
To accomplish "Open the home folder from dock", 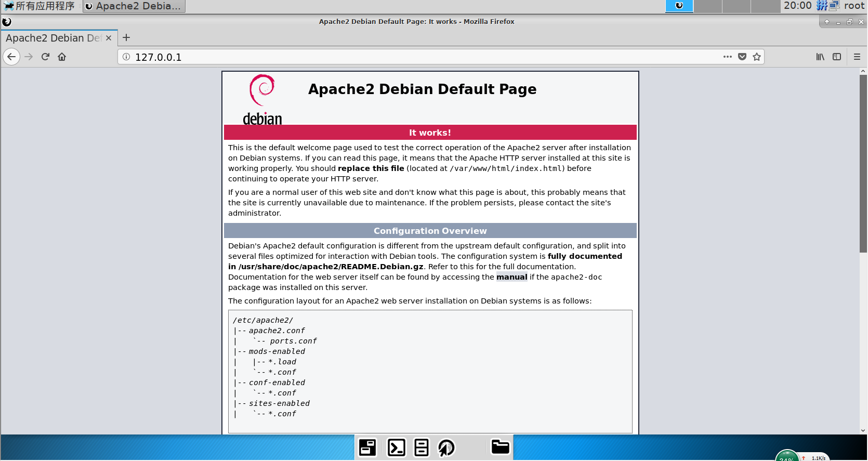I will click(501, 447).
